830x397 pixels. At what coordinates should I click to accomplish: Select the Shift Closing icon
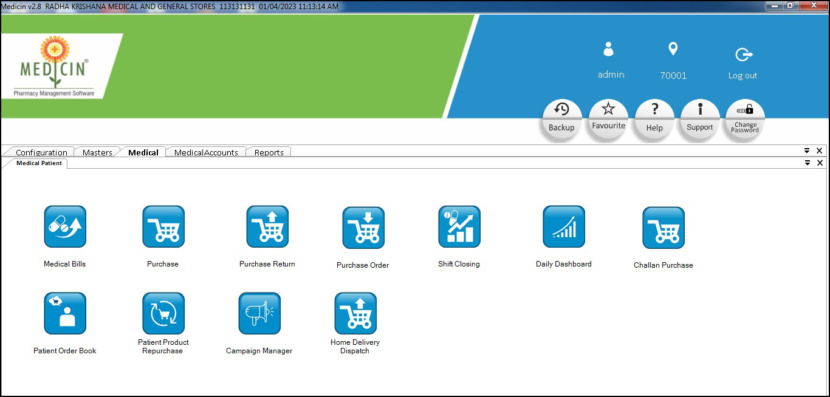459,227
